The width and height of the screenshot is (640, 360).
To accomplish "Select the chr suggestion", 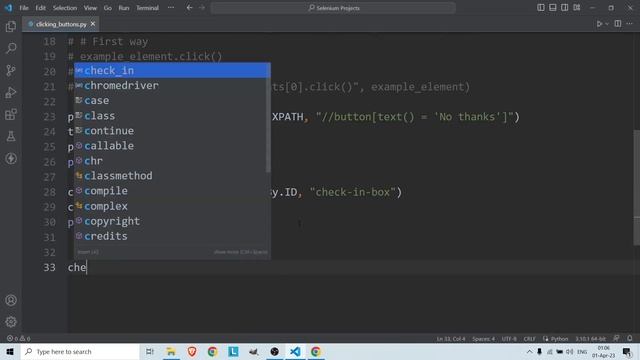I will 170,161.
